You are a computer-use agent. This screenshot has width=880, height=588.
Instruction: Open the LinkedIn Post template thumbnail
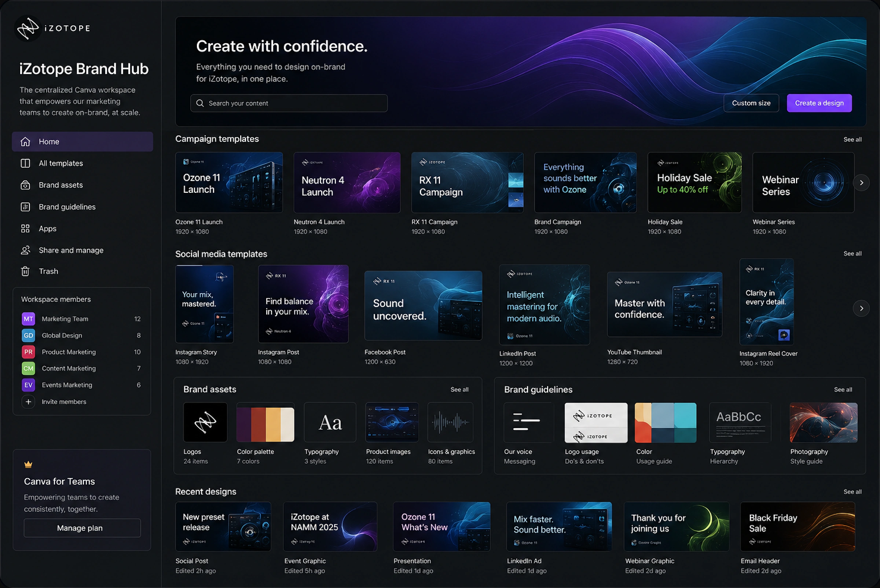coord(544,305)
